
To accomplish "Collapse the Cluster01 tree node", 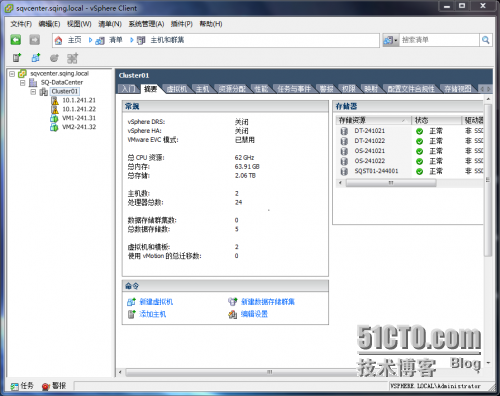I will coord(33,92).
